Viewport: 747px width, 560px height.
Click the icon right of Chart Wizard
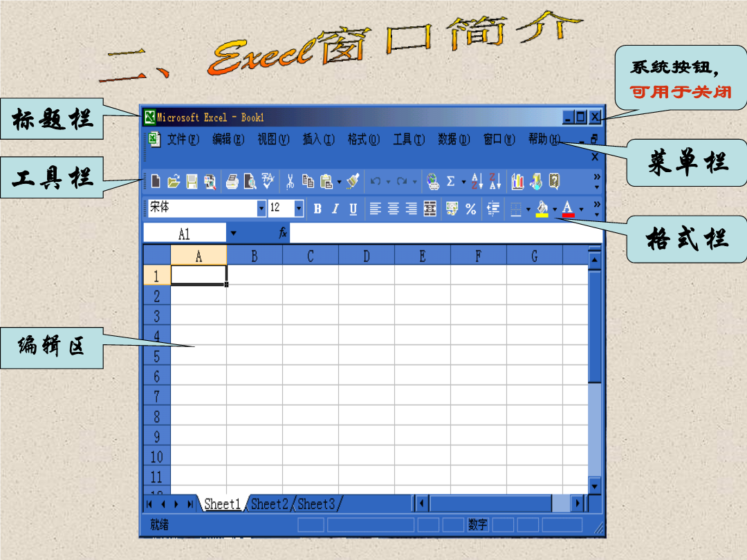click(x=536, y=181)
